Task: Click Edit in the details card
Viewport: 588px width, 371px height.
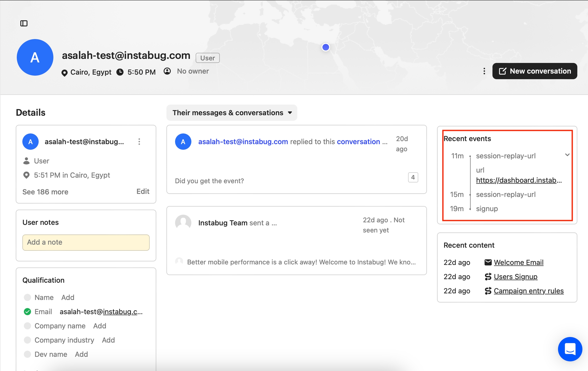Action: click(143, 191)
